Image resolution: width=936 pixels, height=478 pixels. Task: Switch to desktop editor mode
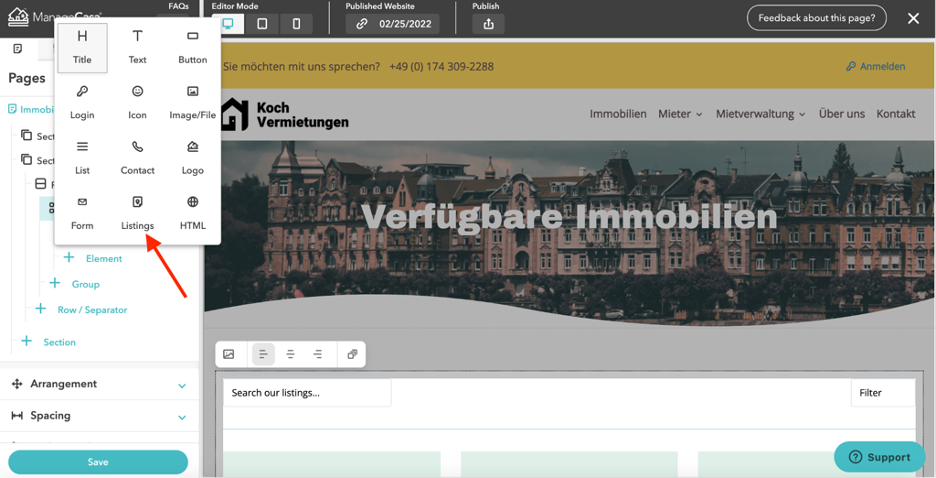point(228,24)
